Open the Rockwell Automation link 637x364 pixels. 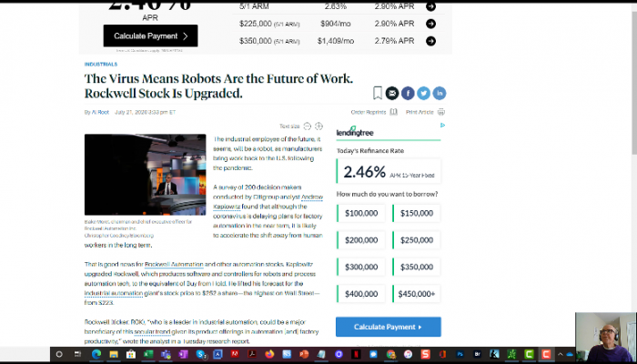(174, 264)
